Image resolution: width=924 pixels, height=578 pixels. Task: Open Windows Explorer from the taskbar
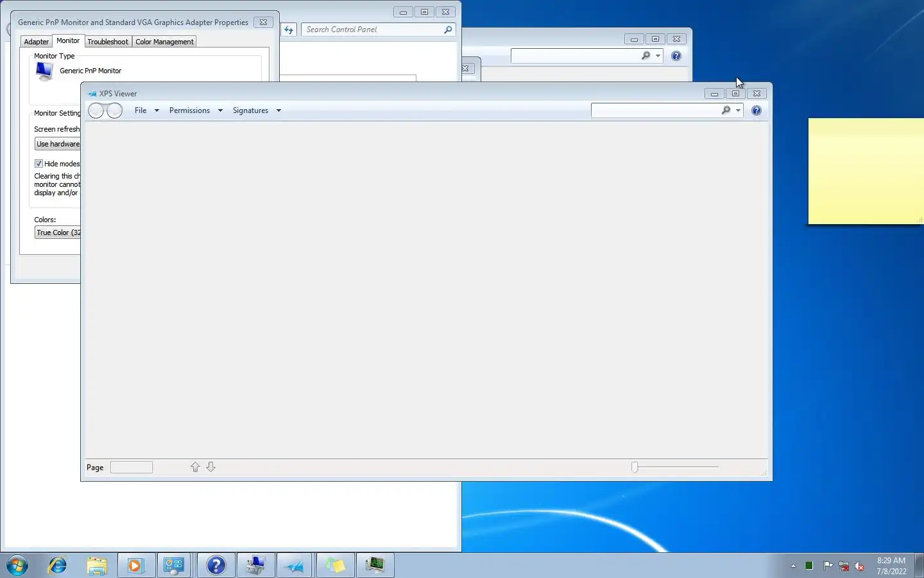coord(97,565)
